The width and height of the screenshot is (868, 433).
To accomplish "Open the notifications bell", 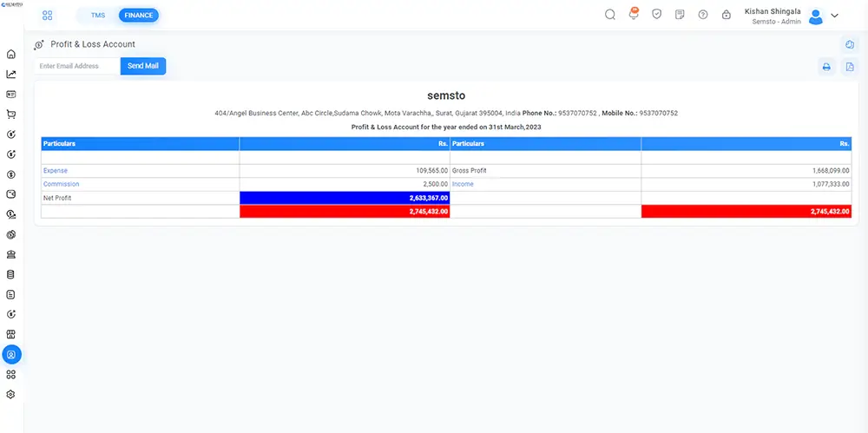I will (634, 15).
